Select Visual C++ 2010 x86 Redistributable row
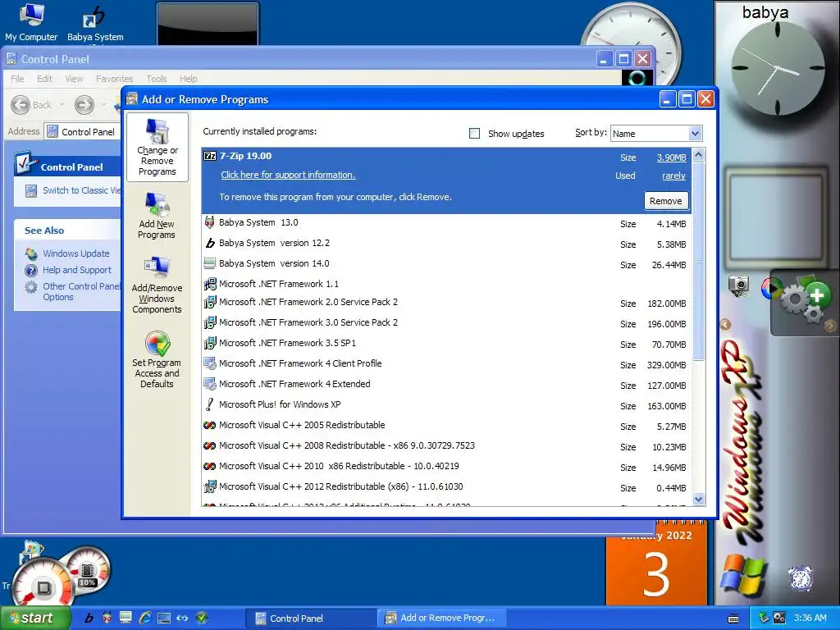The image size is (840, 630). pyautogui.click(x=447, y=467)
